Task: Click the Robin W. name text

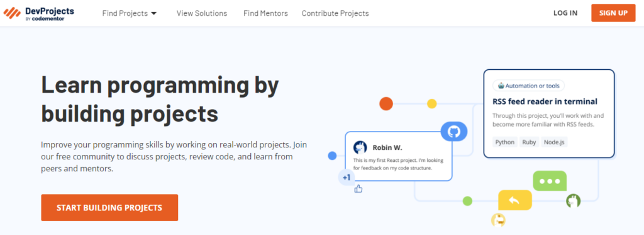Action: [387, 147]
